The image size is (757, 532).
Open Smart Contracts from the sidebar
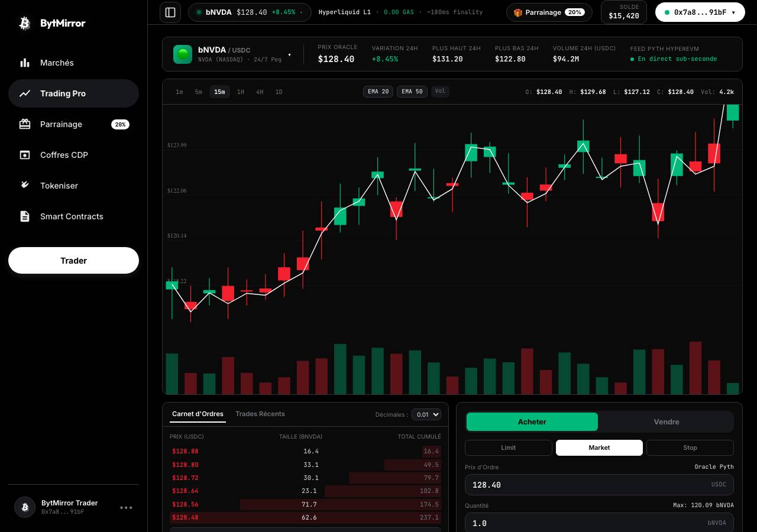pos(73,216)
